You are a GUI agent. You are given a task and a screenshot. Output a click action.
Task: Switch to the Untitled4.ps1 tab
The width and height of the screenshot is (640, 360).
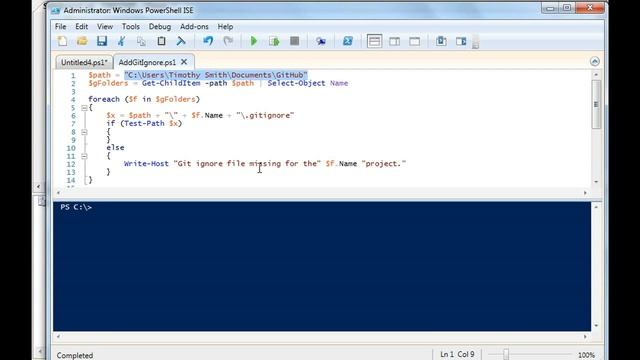point(84,62)
